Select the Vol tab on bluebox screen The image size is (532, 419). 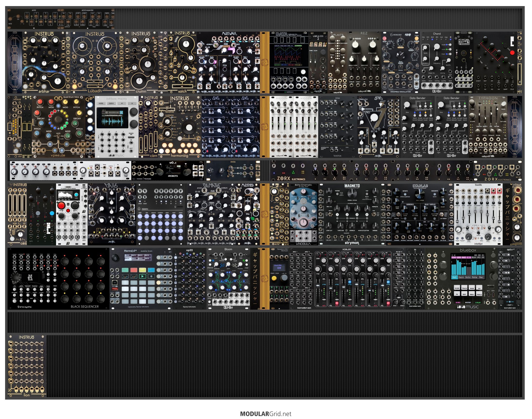click(455, 277)
